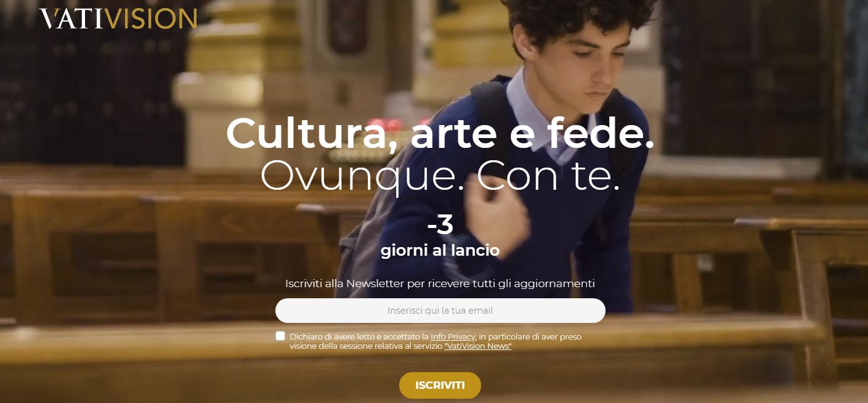
Task: Click the "Iscriviti alla Newsletter" prompt text
Action: 440,283
